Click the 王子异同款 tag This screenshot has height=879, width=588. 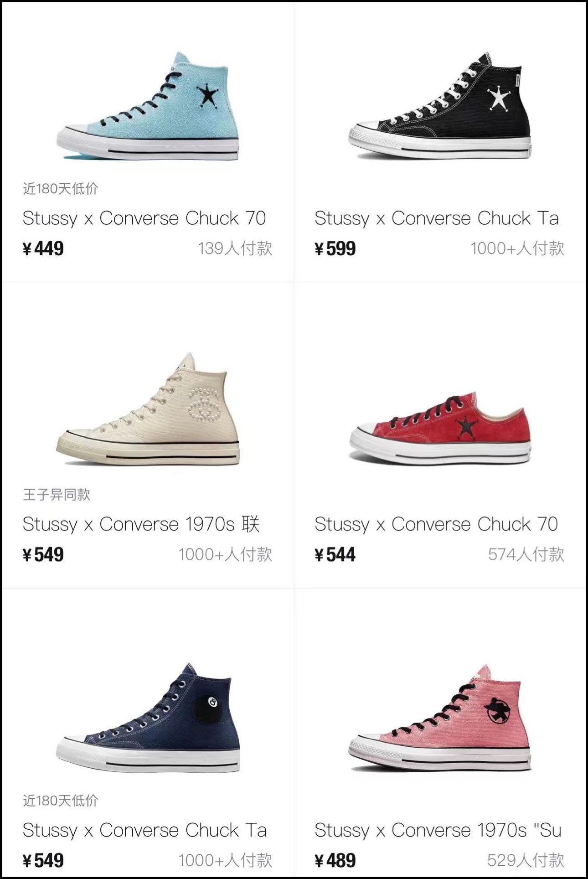coord(57,494)
